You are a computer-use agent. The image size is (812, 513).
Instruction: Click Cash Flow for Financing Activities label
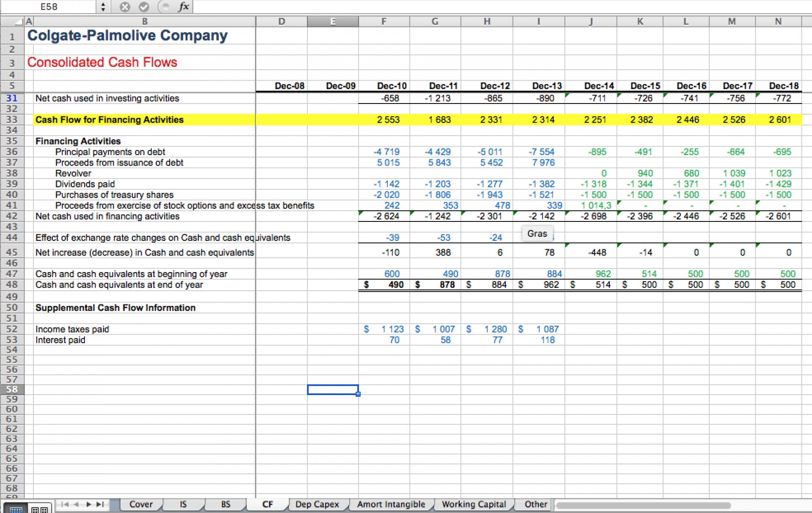[110, 120]
